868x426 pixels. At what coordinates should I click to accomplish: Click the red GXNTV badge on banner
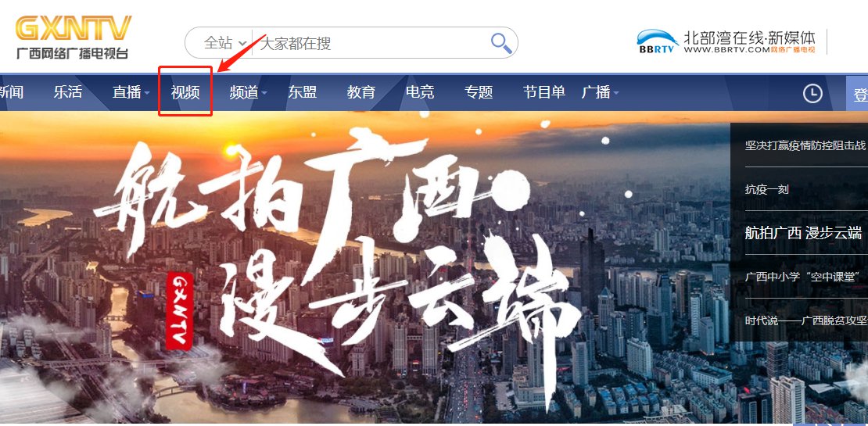(179, 310)
